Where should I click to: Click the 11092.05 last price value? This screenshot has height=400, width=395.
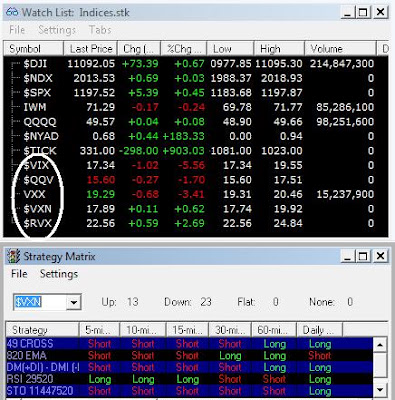(x=91, y=63)
